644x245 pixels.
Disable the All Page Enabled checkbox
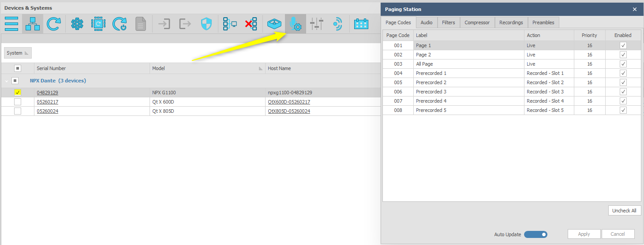pyautogui.click(x=623, y=64)
